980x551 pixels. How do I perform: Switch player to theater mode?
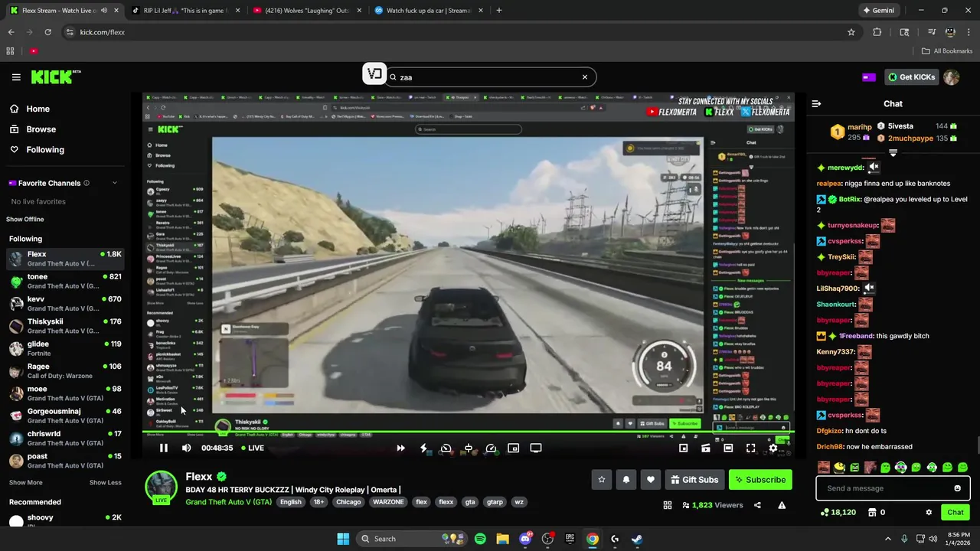coord(728,448)
